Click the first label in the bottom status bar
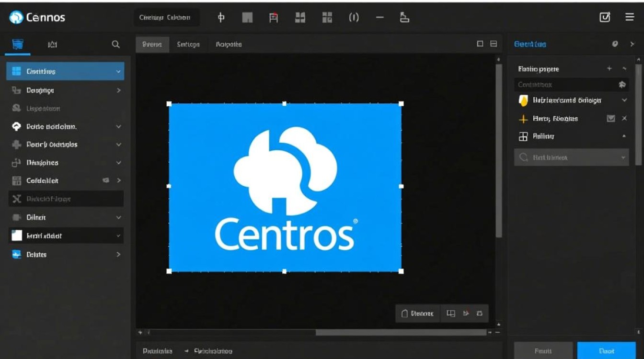The height and width of the screenshot is (359, 644). 158,351
